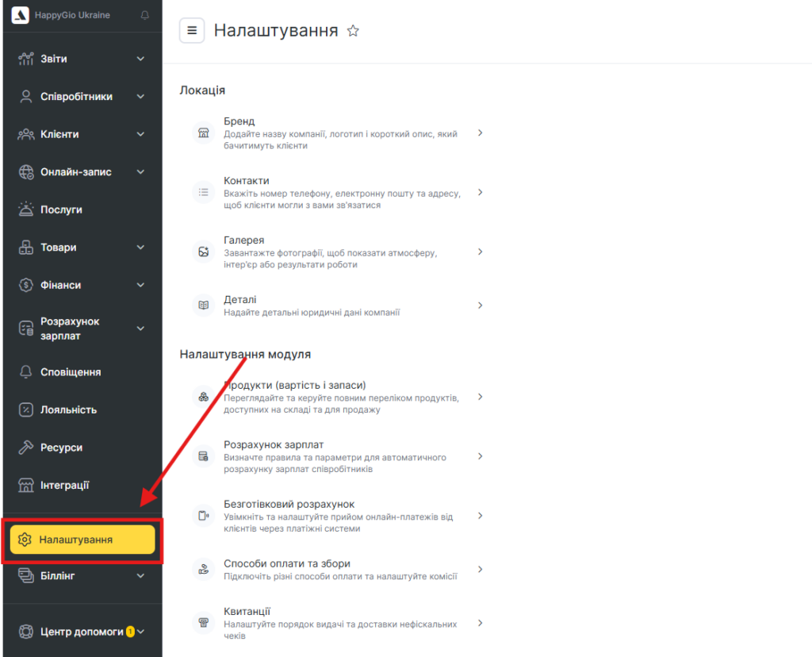This screenshot has height=657, width=812.
Task: Open Центр допомоги at sidebar bottom
Action: coord(82,632)
